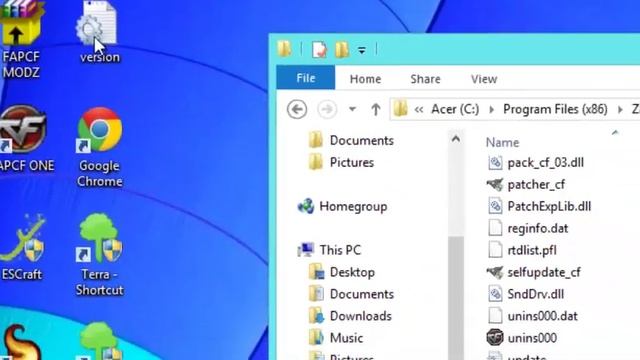Click the navigation pane scrollbar thumb
The width and height of the screenshot is (640, 360).
(x=456, y=298)
